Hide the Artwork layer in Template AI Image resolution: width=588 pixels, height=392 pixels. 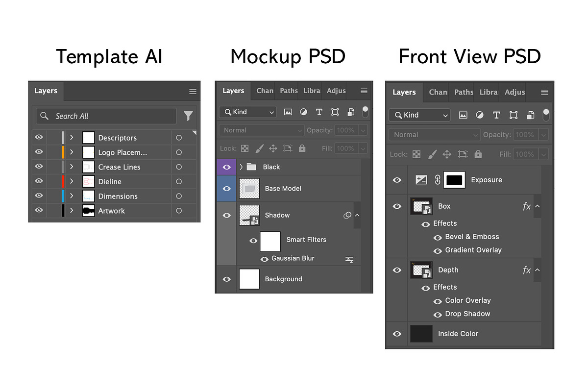click(x=39, y=211)
